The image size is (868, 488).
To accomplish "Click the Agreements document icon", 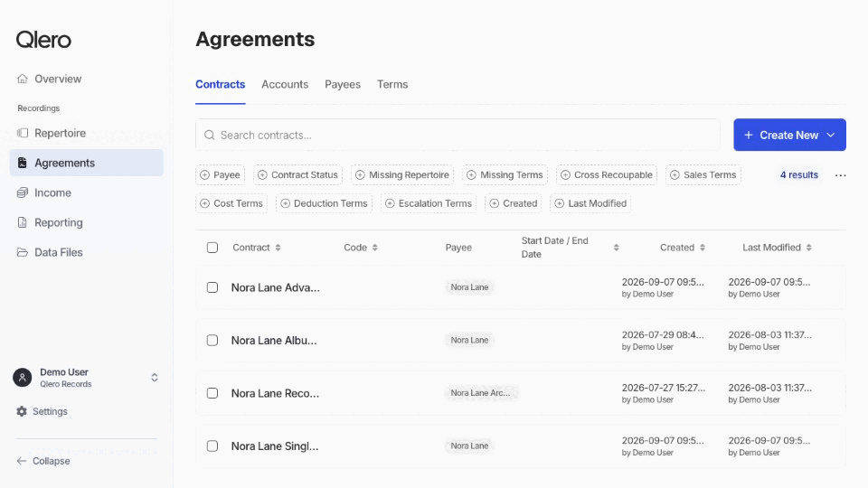I will click(x=22, y=163).
